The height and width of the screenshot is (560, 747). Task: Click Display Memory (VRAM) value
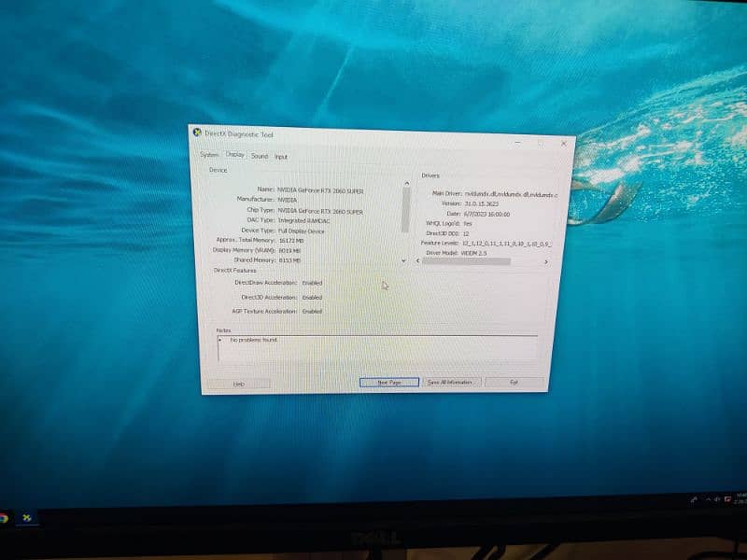289,250
